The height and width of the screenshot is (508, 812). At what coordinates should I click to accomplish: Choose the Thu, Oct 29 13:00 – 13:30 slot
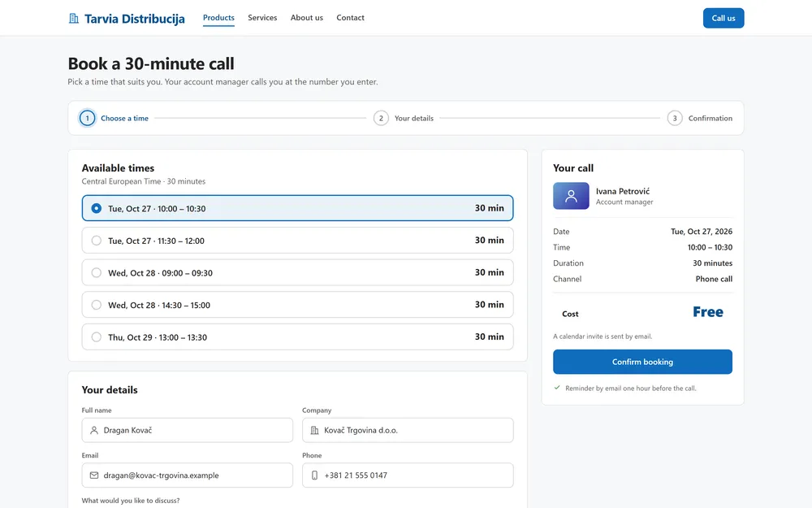(297, 336)
